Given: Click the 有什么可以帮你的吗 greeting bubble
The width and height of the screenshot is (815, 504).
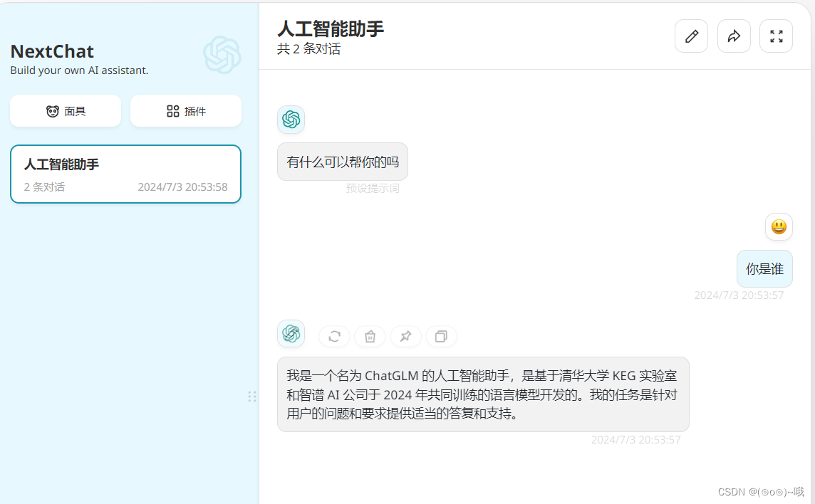Looking at the screenshot, I should tap(343, 162).
